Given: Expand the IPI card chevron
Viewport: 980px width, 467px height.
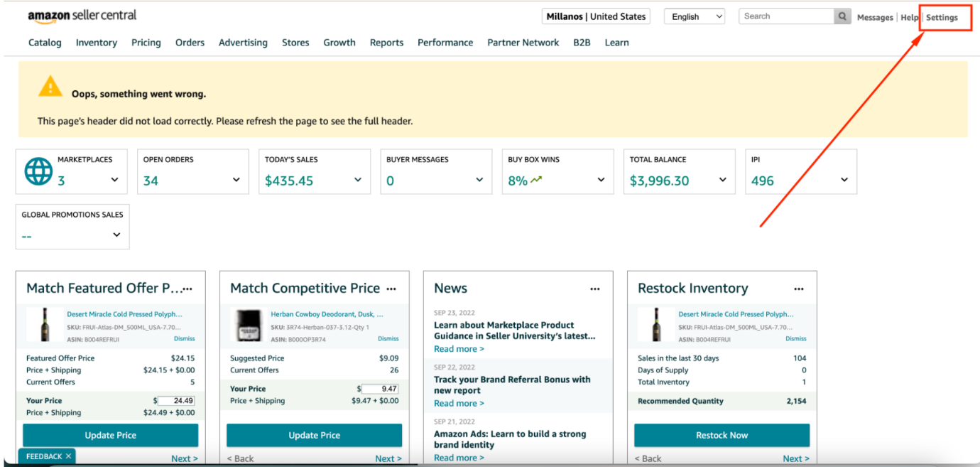Looking at the screenshot, I should coord(844,180).
